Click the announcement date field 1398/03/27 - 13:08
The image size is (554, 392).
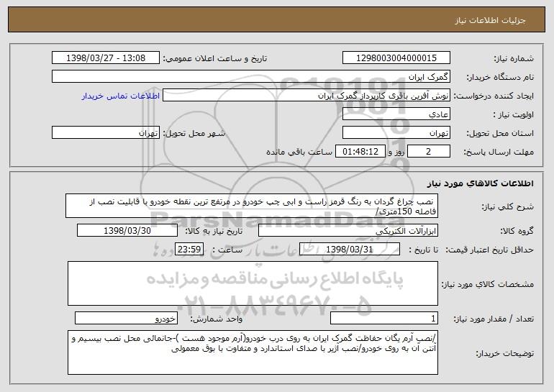[x=106, y=58]
